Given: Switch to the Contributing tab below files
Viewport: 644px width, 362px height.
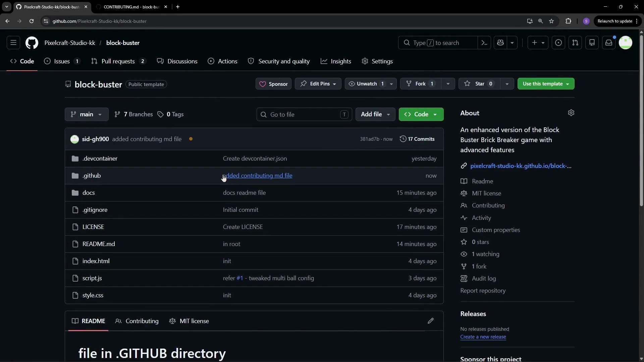Looking at the screenshot, I should point(137,321).
